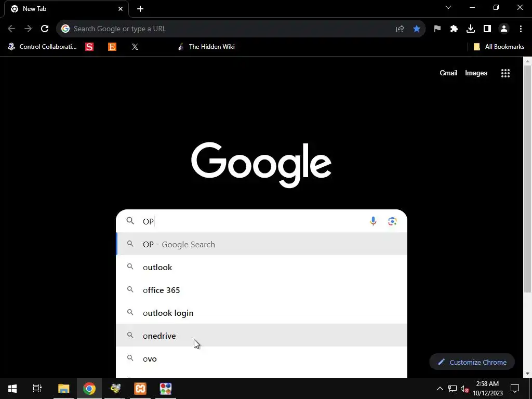This screenshot has height=399, width=532.
Task: Reload the page with the refresh icon
Action: [x=45, y=29]
